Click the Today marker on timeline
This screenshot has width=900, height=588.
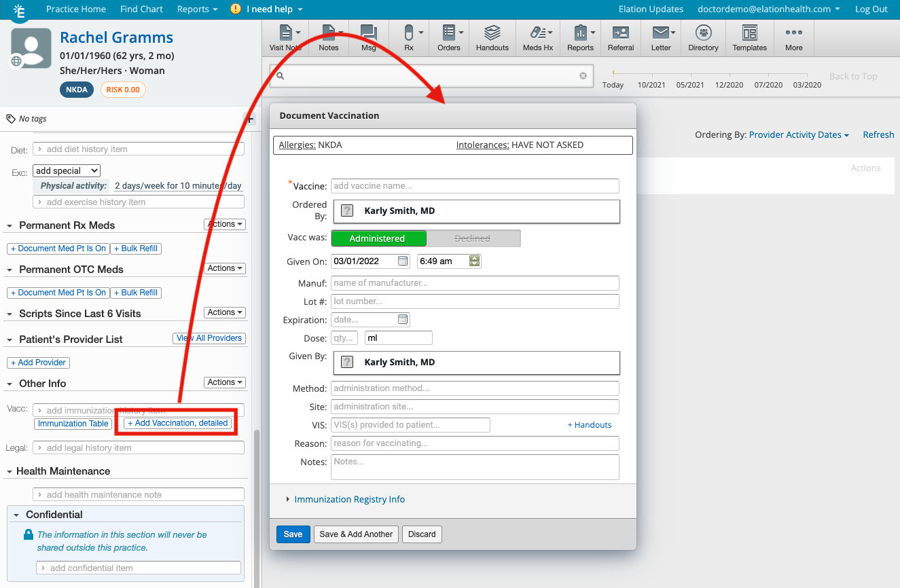613,85
